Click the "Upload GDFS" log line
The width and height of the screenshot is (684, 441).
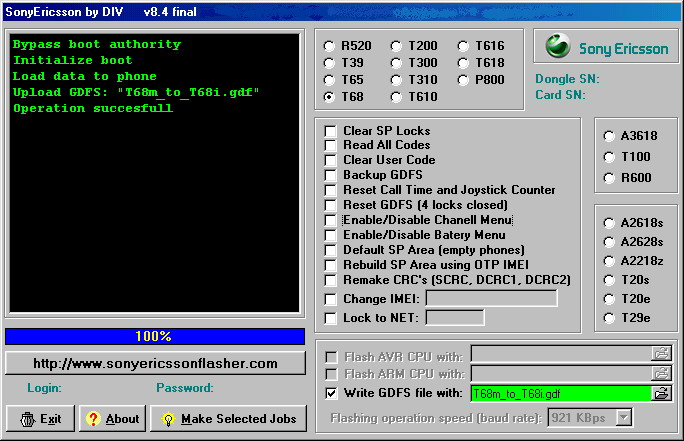pyautogui.click(x=136, y=92)
